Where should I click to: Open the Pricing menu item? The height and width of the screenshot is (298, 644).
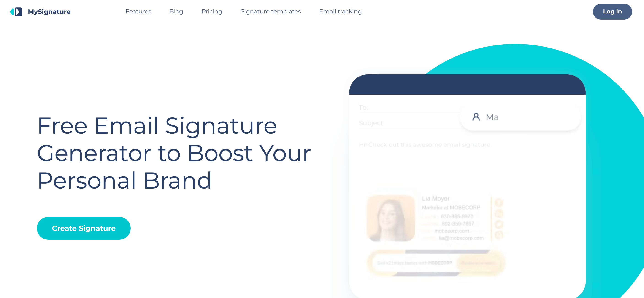211,11
